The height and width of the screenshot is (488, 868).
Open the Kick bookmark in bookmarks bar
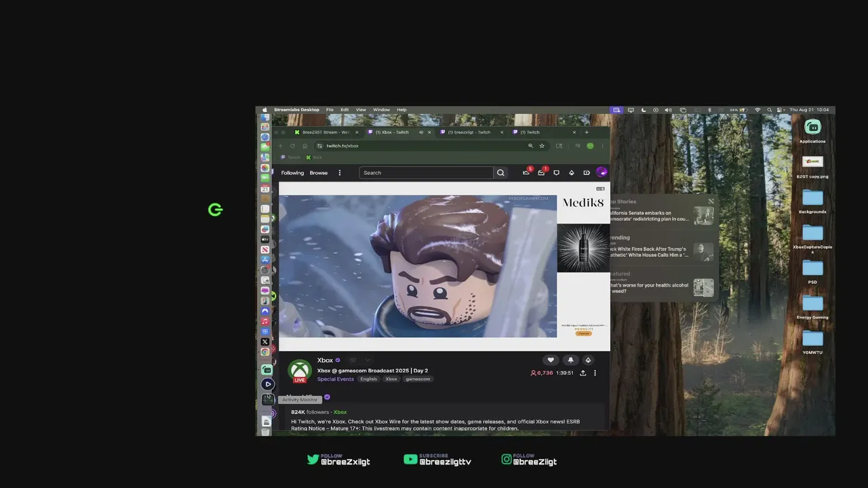point(314,157)
